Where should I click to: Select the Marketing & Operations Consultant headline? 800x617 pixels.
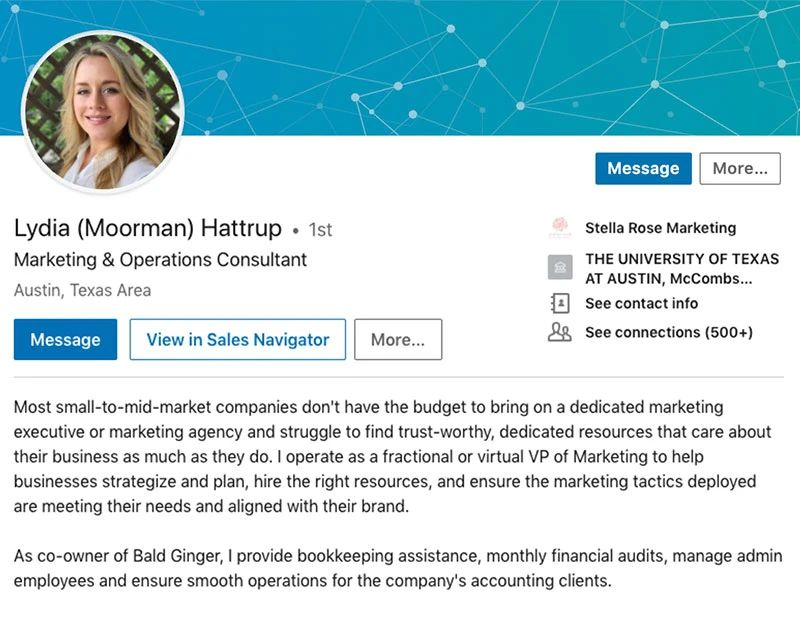(159, 260)
